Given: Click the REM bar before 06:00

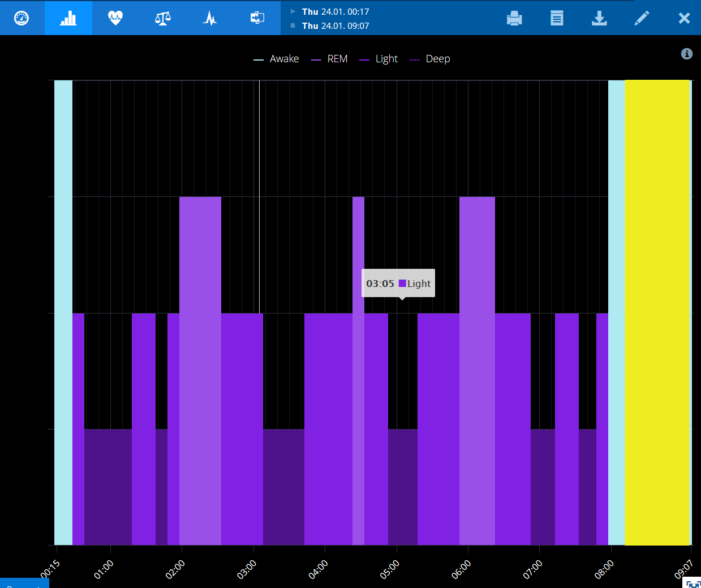Looking at the screenshot, I should tap(477, 371).
